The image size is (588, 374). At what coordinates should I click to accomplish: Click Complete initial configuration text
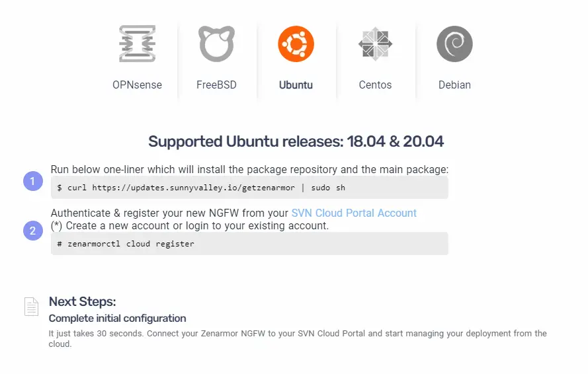coord(118,318)
